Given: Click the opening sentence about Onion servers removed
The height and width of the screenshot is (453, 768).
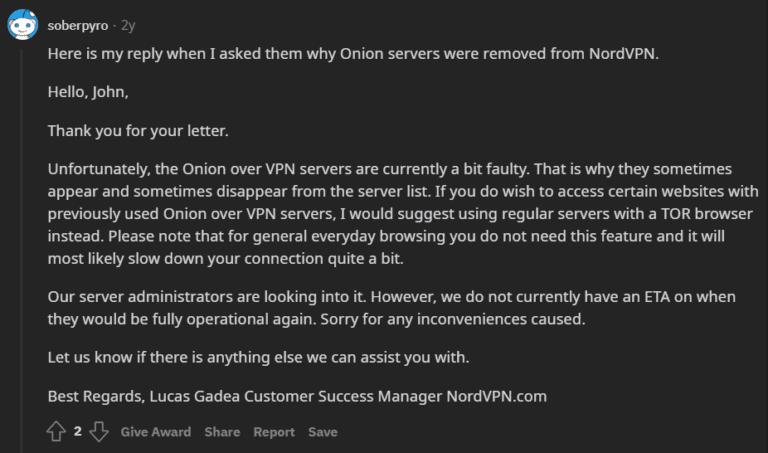Looking at the screenshot, I should click(351, 54).
